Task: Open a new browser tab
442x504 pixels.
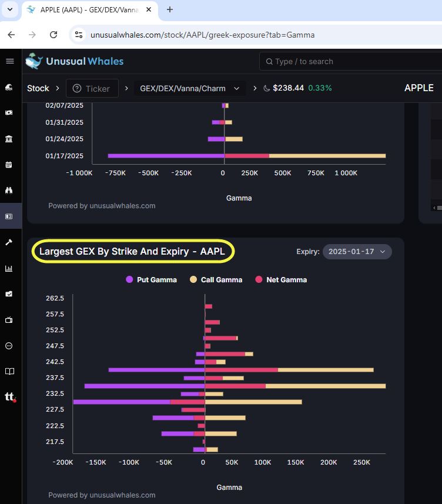Action: (170, 9)
